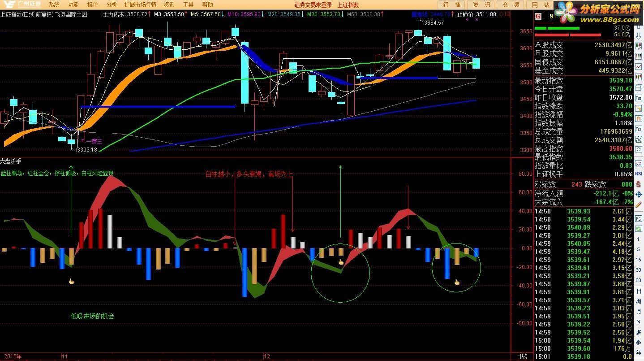644x361 pixels.
Task: Click the blue four-way move arrows icon
Action: click(639, 194)
